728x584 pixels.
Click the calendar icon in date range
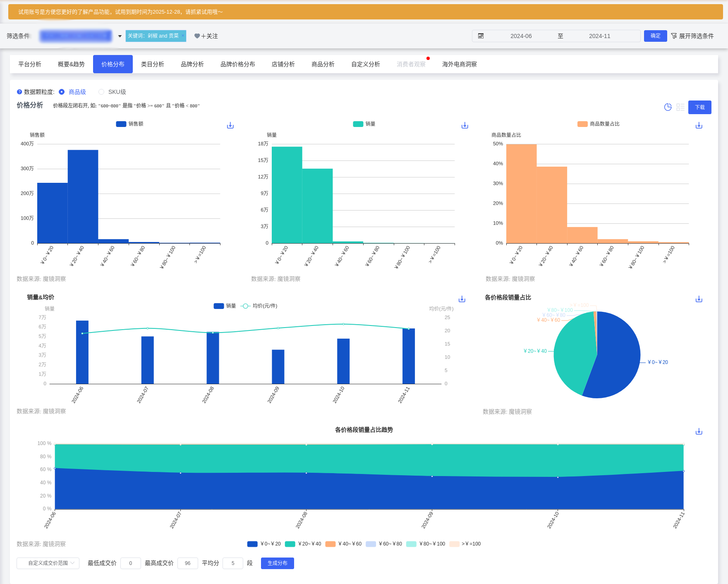[x=481, y=36]
